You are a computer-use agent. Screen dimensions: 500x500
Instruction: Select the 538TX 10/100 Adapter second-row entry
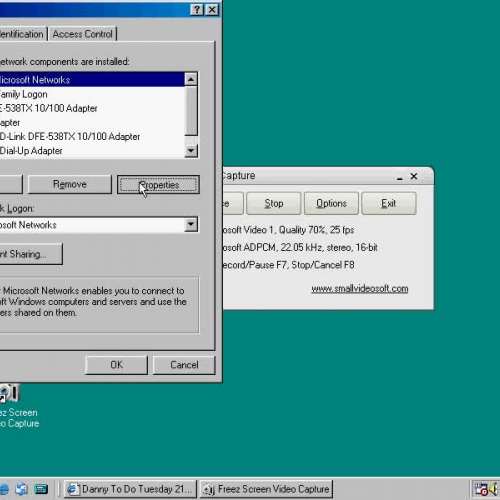(92, 108)
